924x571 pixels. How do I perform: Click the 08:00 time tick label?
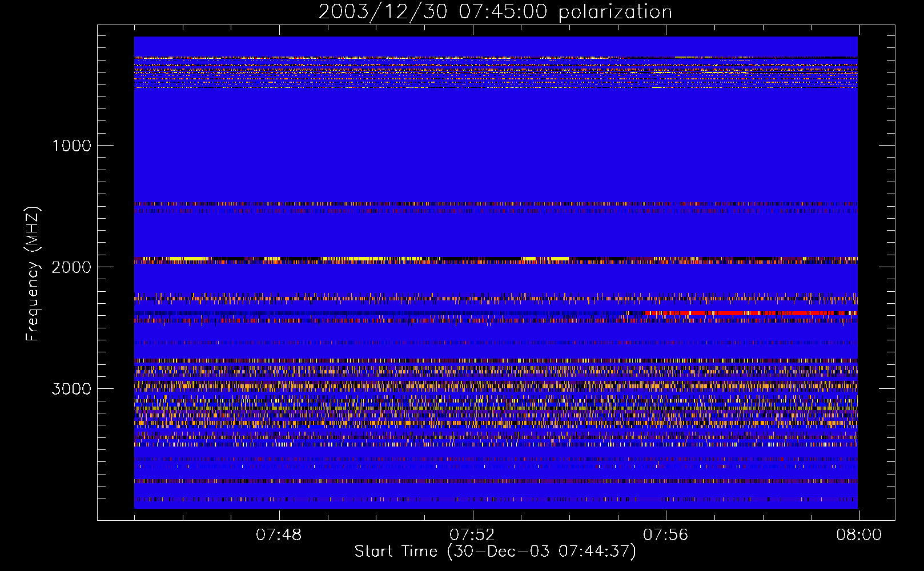pyautogui.click(x=859, y=535)
